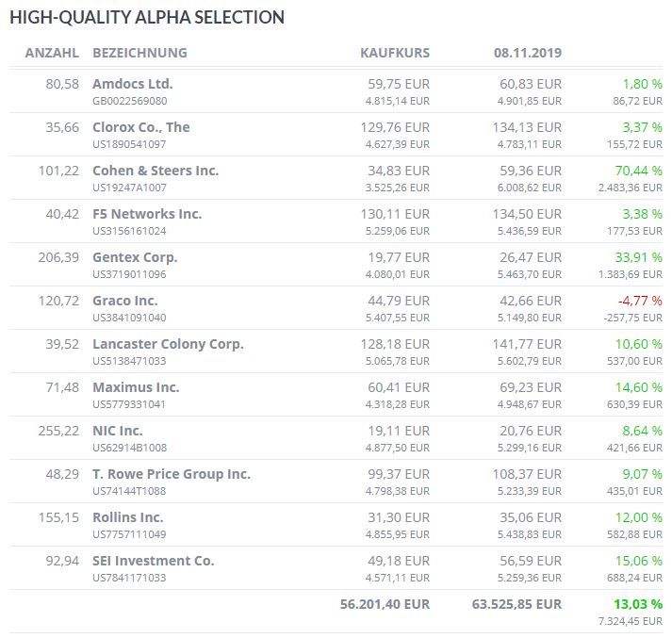Click ISIN US5779331041
This screenshot has width=672, height=638.
coord(129,404)
